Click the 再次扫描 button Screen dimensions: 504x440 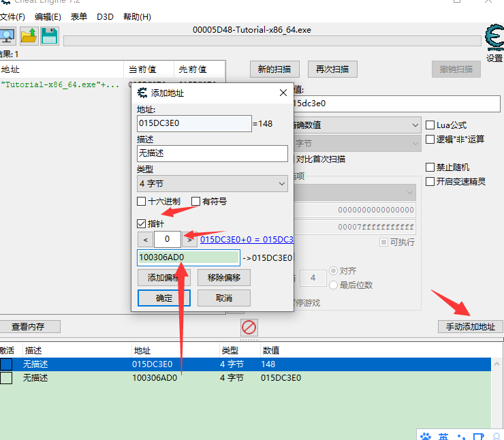pyautogui.click(x=332, y=69)
